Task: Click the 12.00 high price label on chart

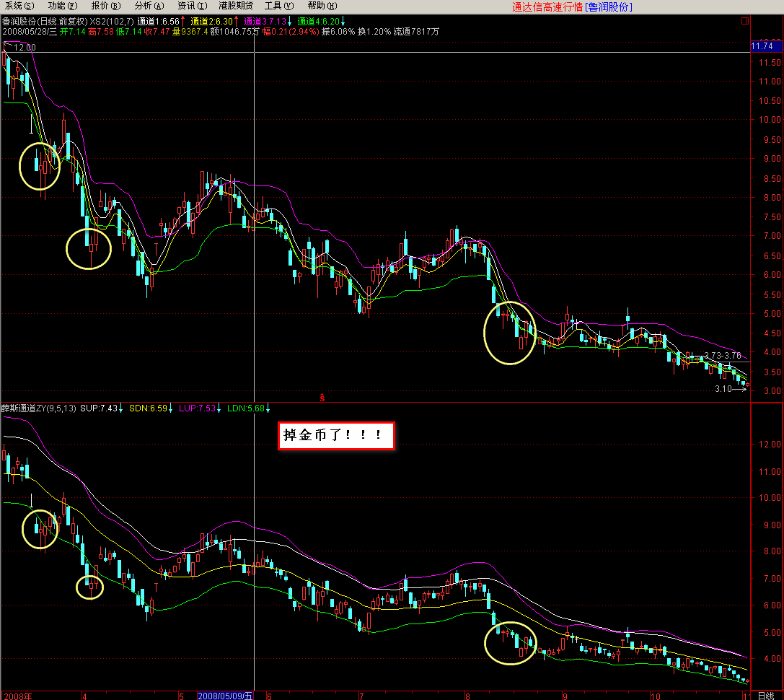Action: [x=25, y=48]
